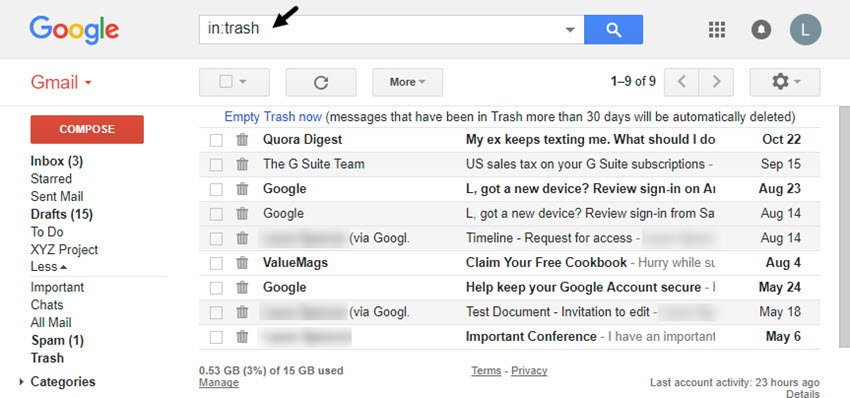This screenshot has width=850, height=398.
Task: Open the All Mail folder
Action: coord(51,323)
